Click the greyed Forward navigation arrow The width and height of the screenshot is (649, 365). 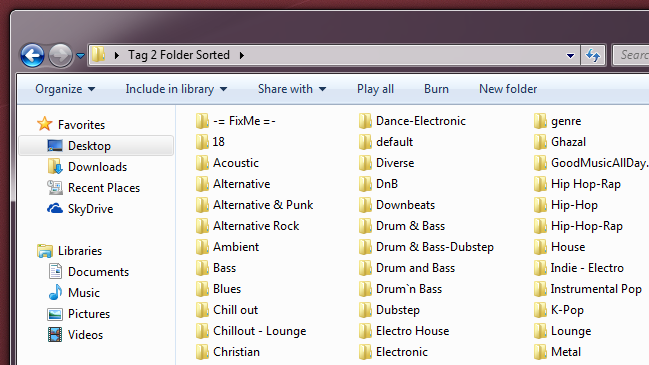[x=60, y=55]
